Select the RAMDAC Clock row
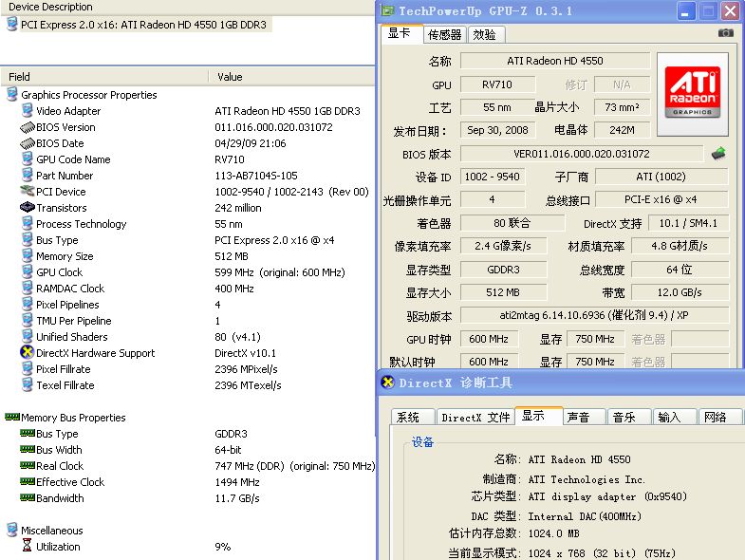 tap(188, 289)
